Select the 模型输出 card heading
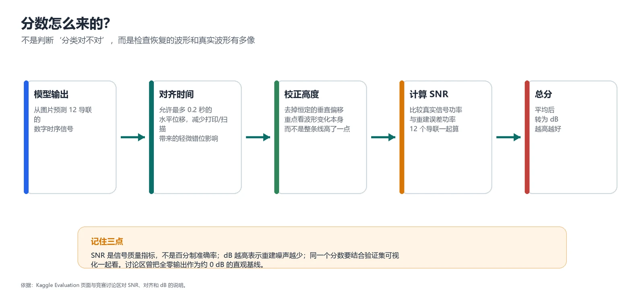The image size is (644, 298). point(51,94)
